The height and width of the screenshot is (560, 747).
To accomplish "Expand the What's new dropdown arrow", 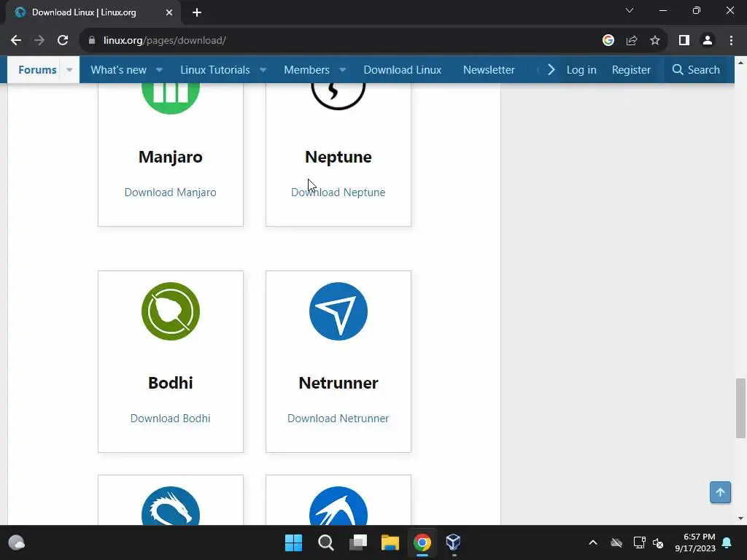I will click(160, 70).
